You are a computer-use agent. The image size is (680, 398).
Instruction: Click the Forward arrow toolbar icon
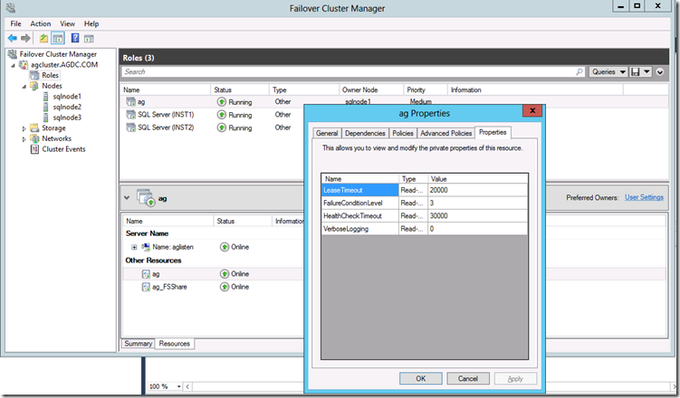coord(26,39)
